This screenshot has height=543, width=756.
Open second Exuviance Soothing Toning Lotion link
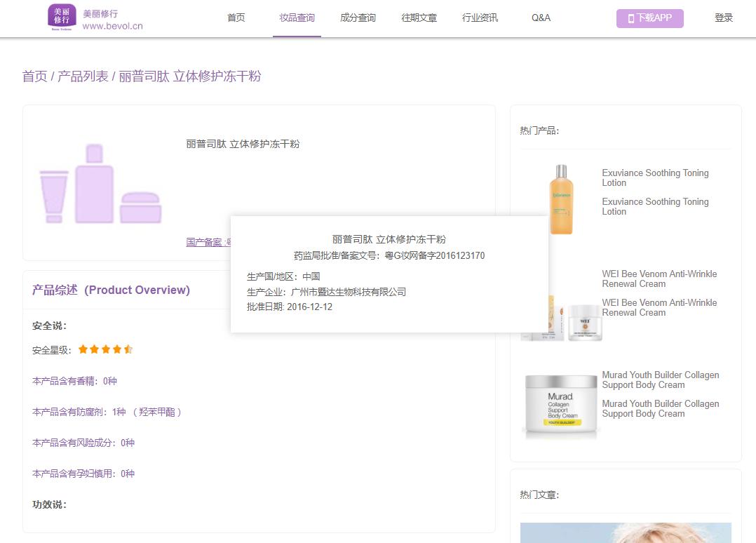pyautogui.click(x=655, y=206)
